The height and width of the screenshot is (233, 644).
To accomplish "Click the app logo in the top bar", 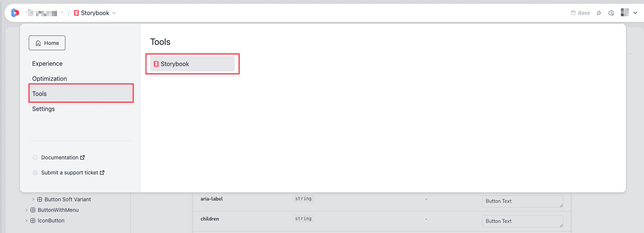I will [x=15, y=13].
